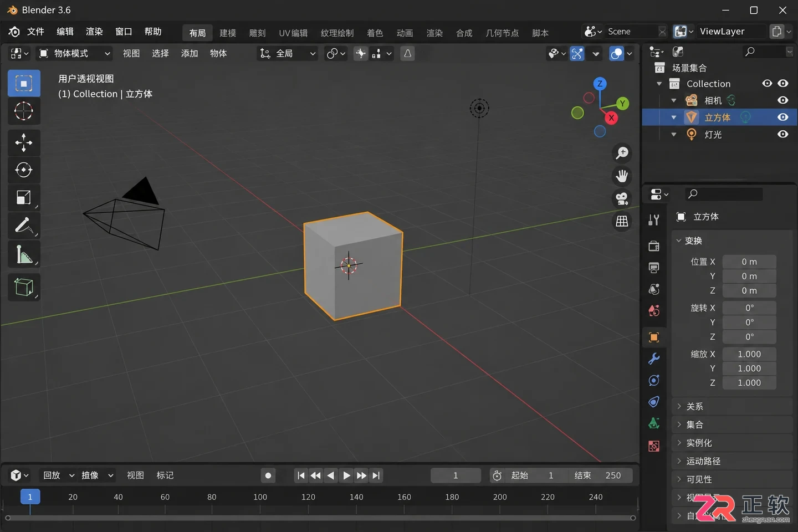Toggle snapping magnet button
Screen dimensions: 798x532
click(x=361, y=54)
